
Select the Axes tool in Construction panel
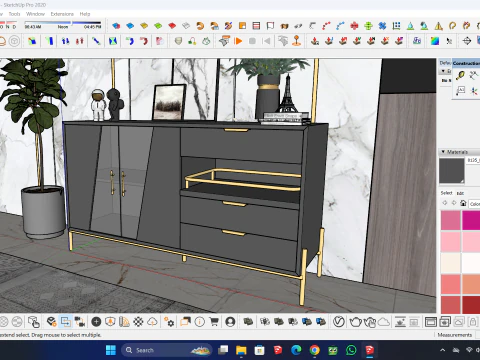pyautogui.click(x=474, y=91)
